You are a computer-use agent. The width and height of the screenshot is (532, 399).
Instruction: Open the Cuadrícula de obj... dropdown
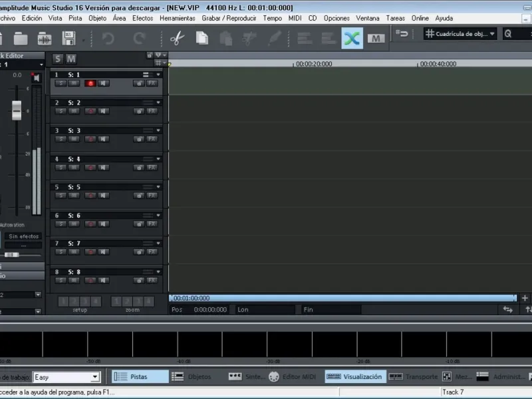[x=460, y=34]
